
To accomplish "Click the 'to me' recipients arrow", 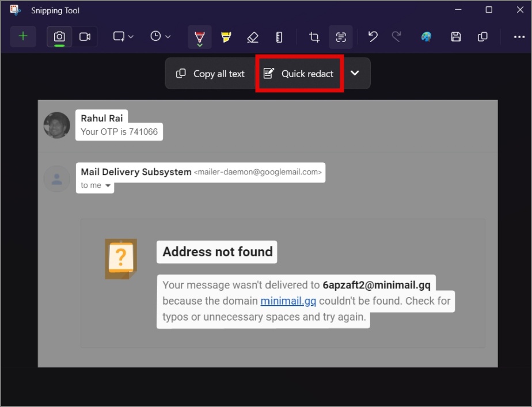I will coord(108,185).
